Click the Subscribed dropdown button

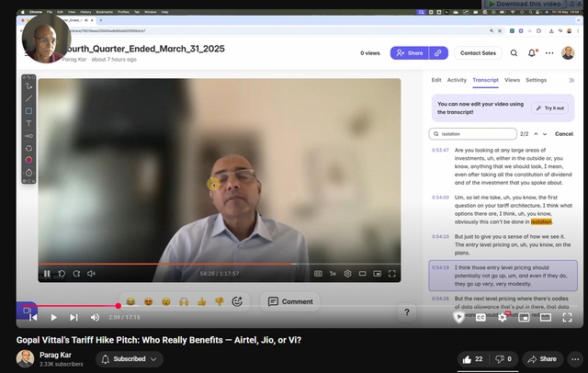pyautogui.click(x=129, y=358)
